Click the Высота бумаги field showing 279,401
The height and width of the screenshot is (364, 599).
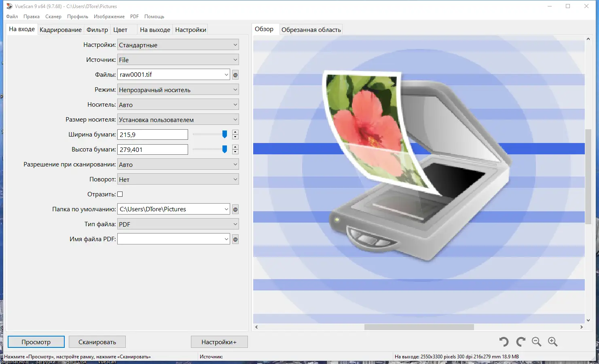click(152, 149)
